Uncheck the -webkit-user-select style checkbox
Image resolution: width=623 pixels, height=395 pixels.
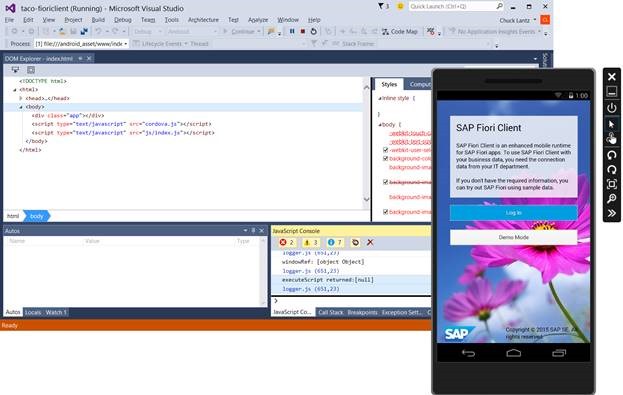[385, 150]
